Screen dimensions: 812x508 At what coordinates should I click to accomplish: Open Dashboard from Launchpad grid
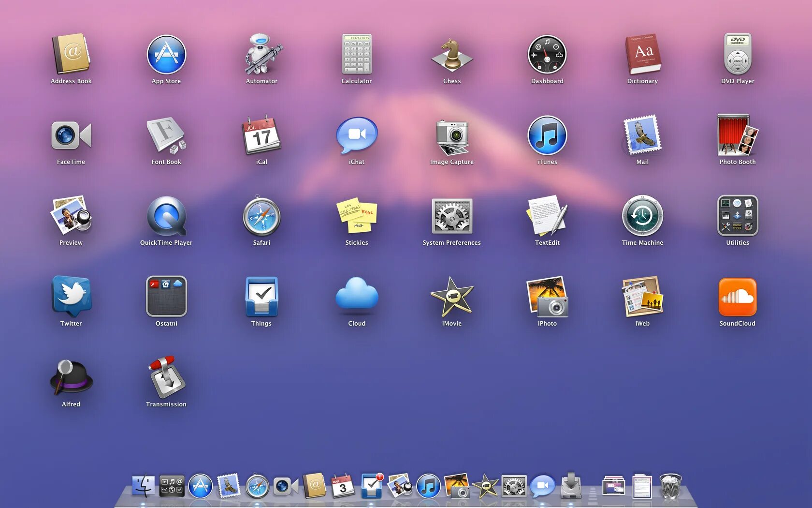click(x=547, y=54)
